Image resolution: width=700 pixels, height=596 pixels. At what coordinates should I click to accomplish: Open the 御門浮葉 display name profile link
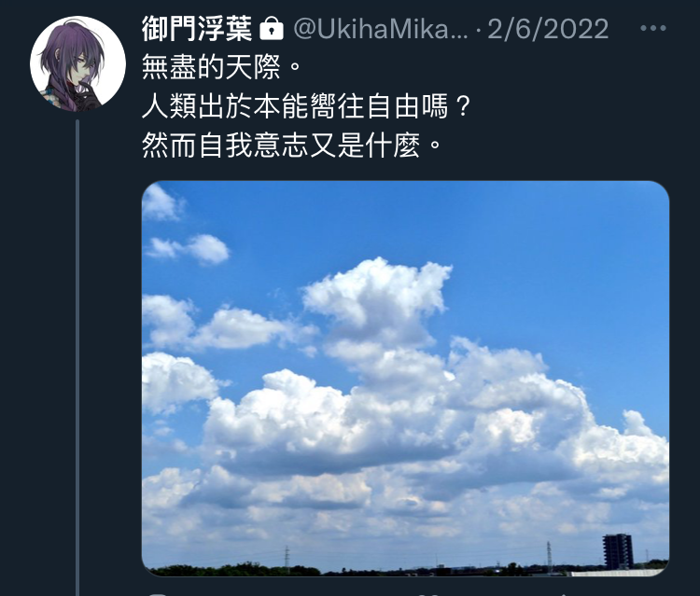197,29
